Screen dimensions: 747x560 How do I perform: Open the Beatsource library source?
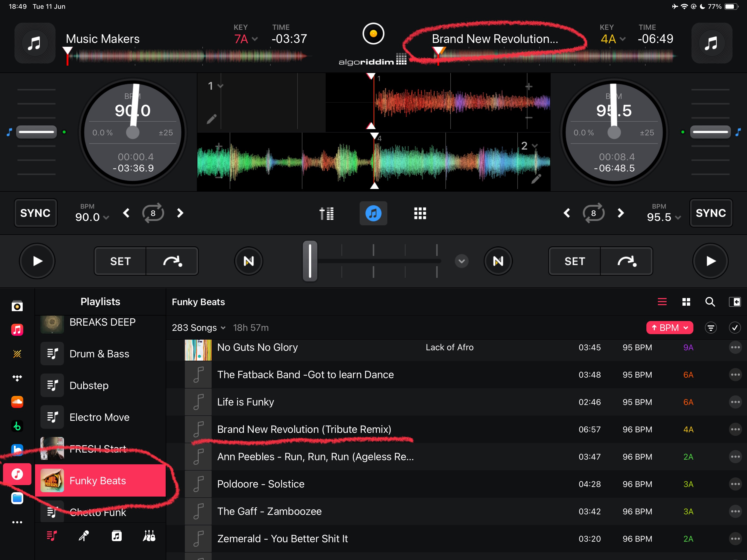[17, 450]
